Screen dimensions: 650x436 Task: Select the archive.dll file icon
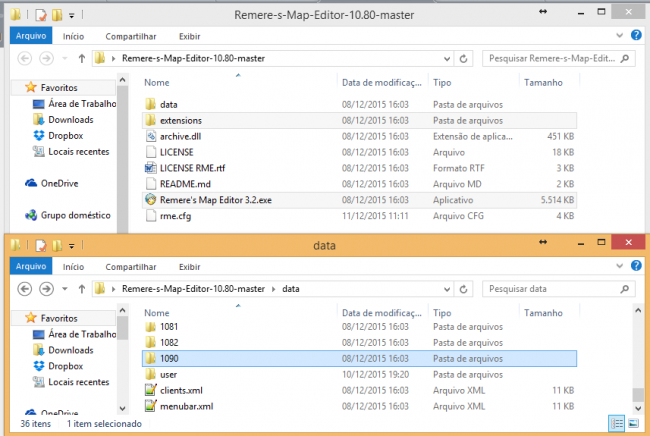(x=150, y=136)
